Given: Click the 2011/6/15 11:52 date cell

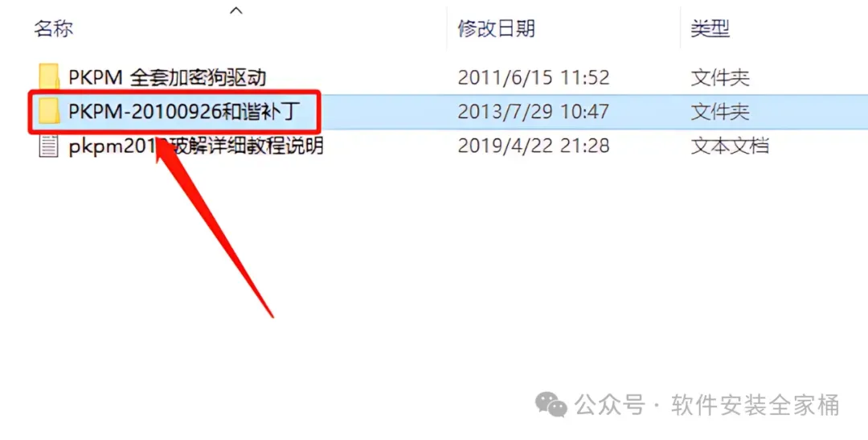Looking at the screenshot, I should pyautogui.click(x=534, y=77).
